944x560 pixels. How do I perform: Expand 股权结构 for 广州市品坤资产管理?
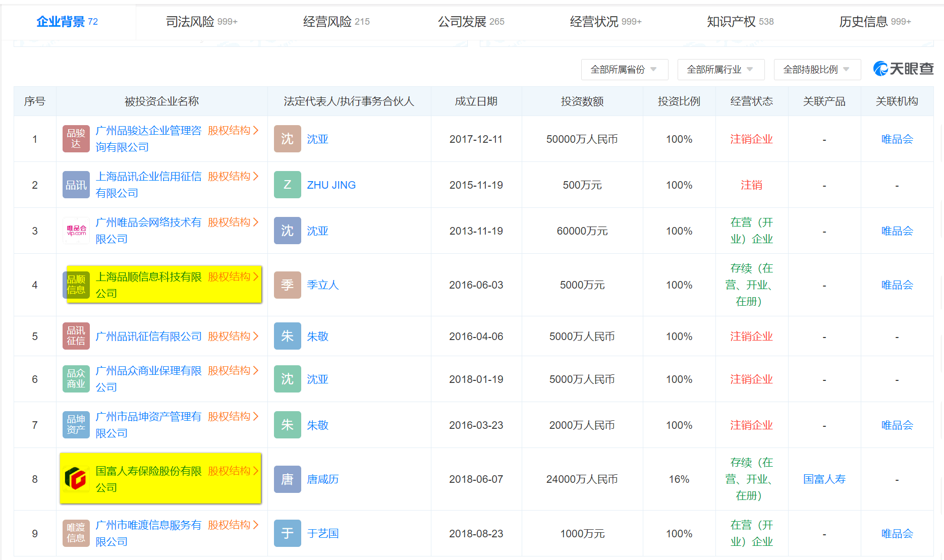(x=233, y=417)
